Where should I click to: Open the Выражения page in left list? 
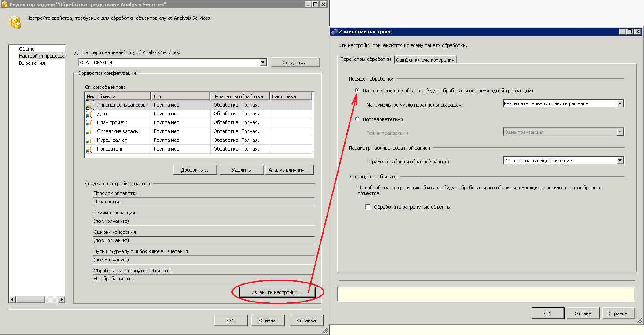click(32, 63)
